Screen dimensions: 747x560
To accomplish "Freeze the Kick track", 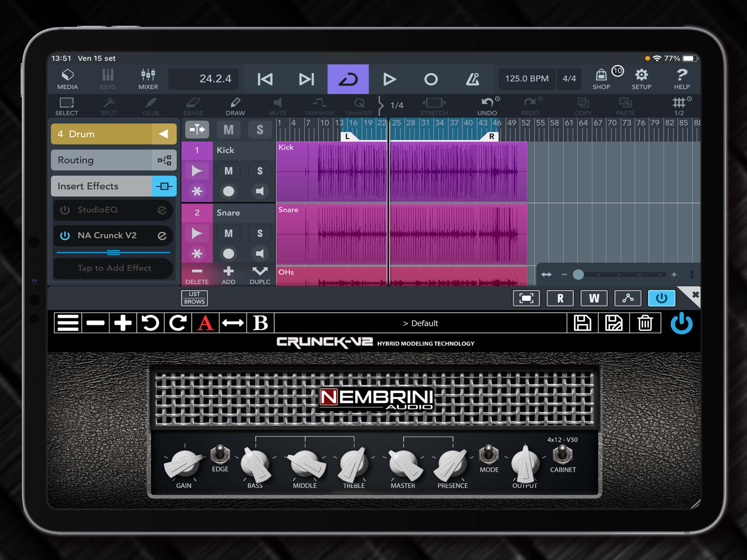I will click(x=197, y=191).
